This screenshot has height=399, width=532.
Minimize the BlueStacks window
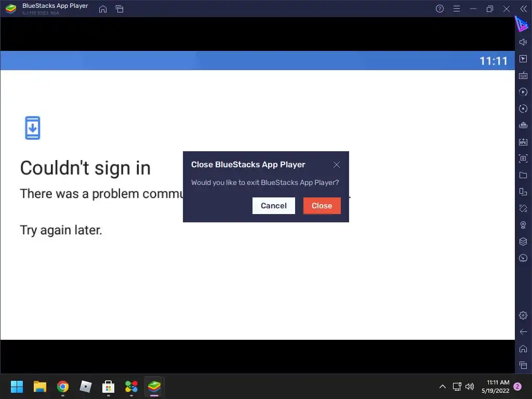473,9
